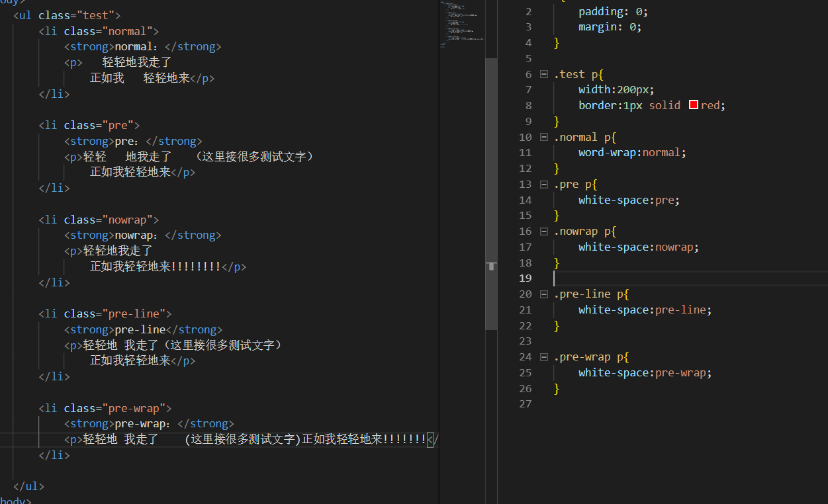The image size is (828, 504).
Task: Click the margin: 0 declaration
Action: (x=610, y=27)
